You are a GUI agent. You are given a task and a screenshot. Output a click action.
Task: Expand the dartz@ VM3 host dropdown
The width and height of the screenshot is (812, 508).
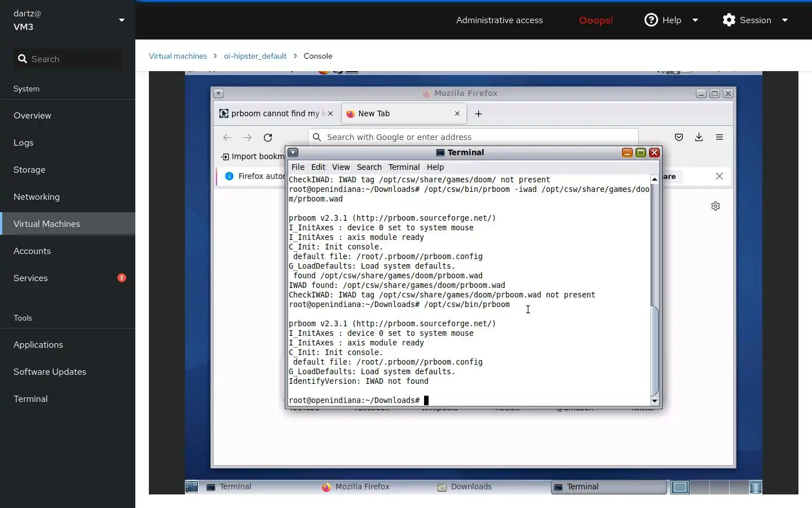tap(121, 20)
